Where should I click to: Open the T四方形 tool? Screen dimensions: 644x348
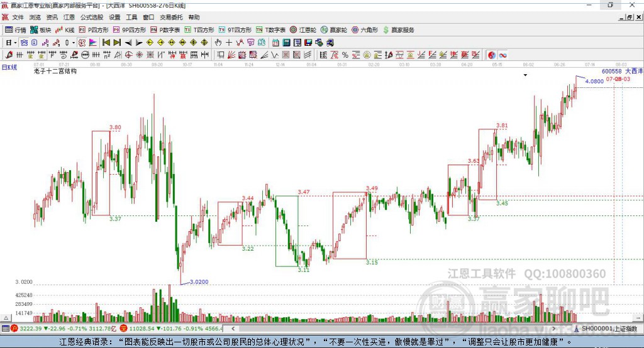[x=199, y=30]
